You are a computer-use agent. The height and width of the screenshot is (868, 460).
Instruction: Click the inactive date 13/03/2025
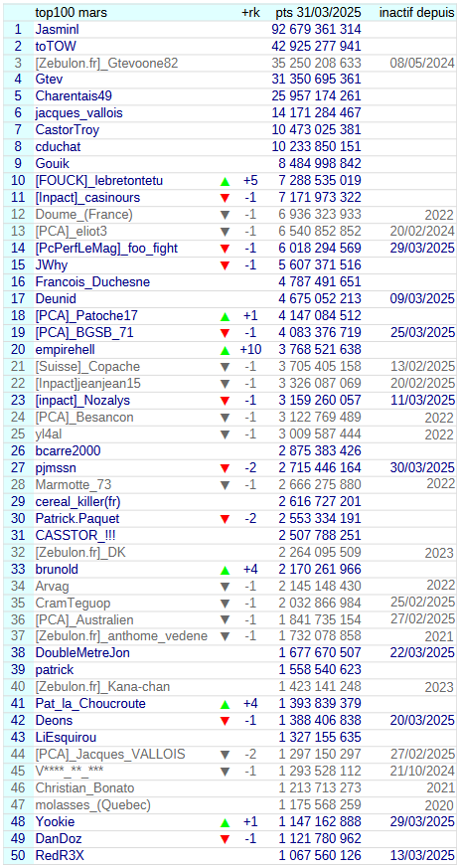click(x=422, y=856)
